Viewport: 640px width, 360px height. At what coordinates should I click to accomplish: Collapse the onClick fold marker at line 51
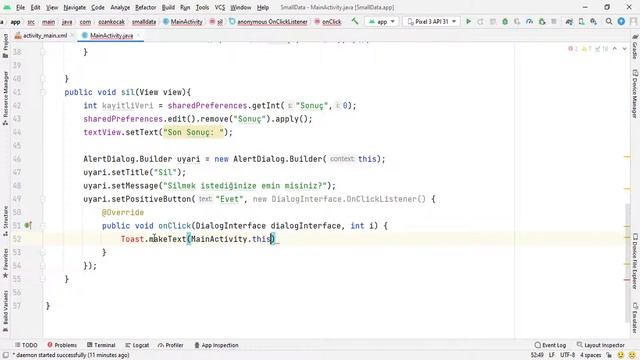pos(43,226)
